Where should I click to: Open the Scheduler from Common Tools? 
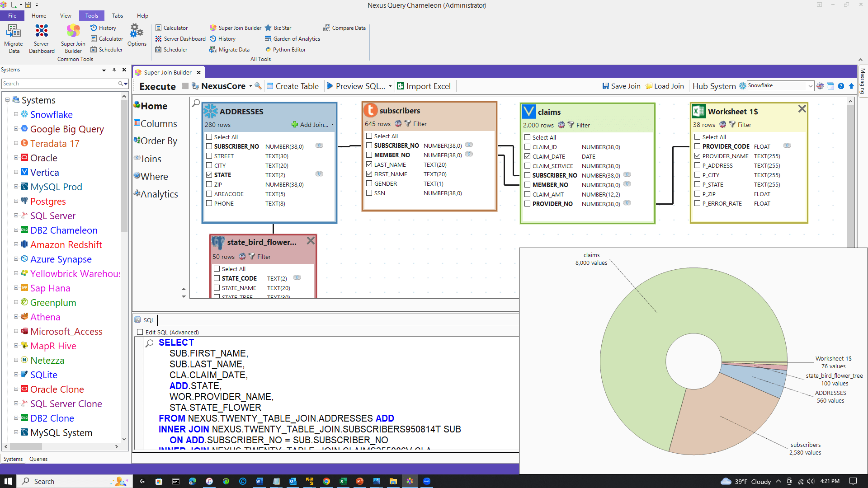point(107,50)
